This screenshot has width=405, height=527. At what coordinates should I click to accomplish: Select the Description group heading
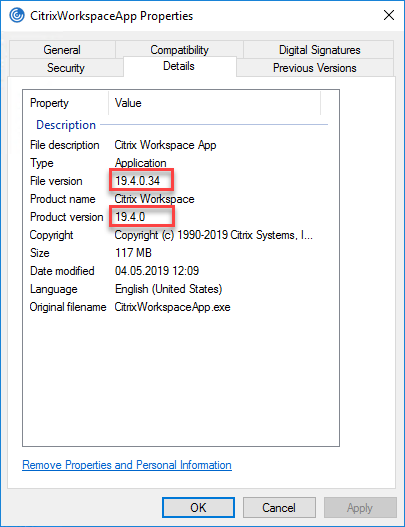coord(66,125)
